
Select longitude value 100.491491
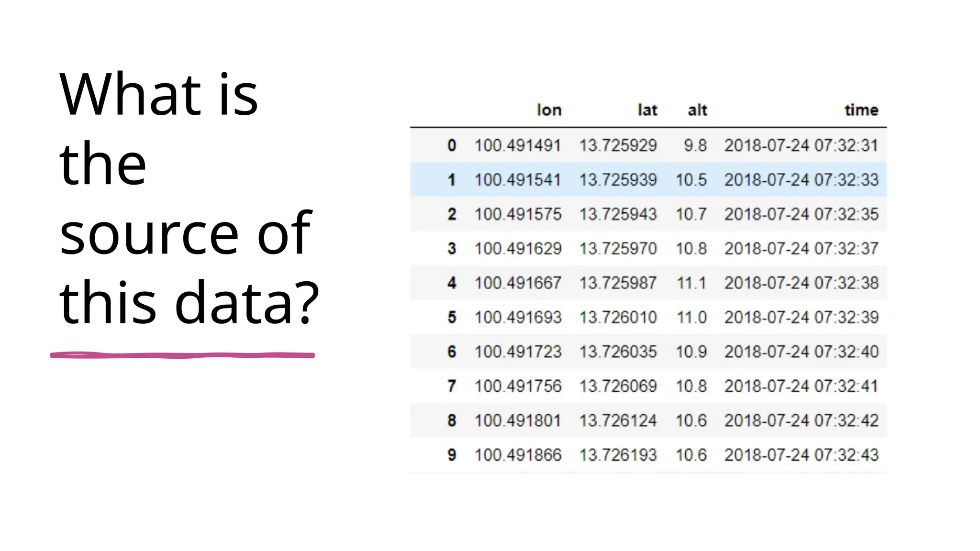518,145
